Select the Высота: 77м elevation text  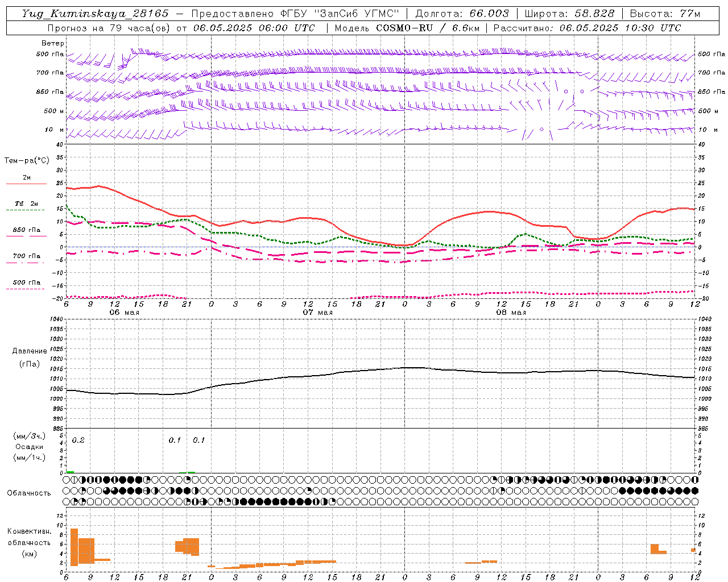665,14
